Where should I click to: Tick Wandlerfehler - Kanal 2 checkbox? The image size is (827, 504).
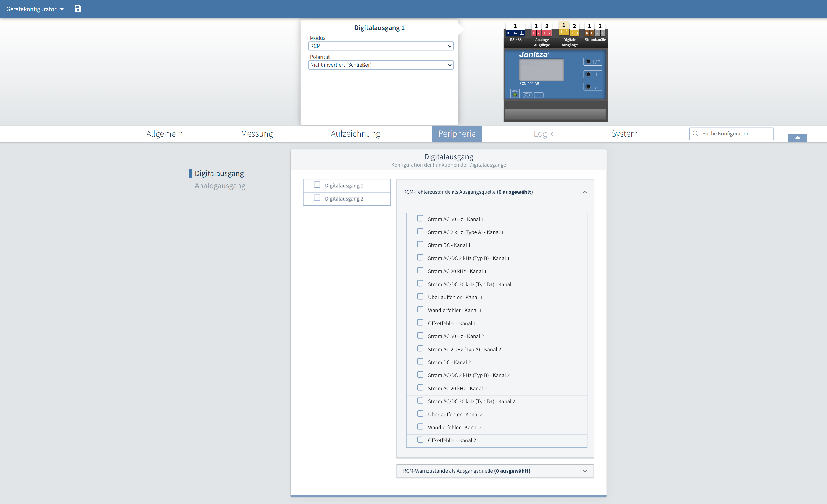420,427
